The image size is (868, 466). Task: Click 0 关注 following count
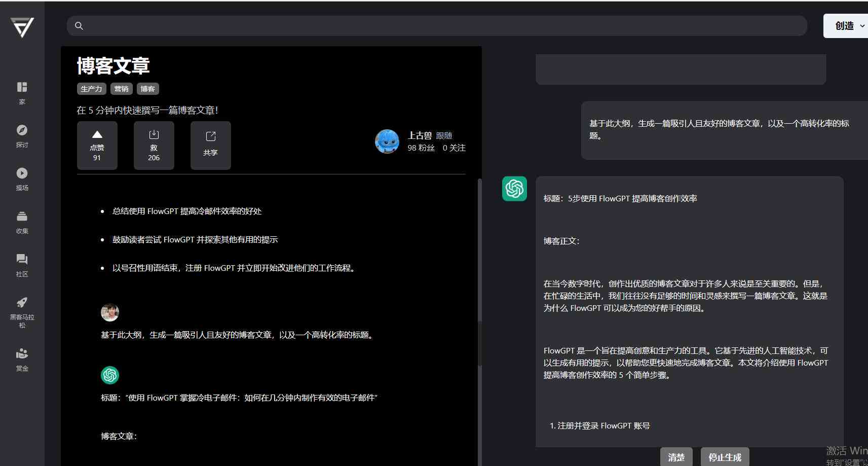point(454,148)
